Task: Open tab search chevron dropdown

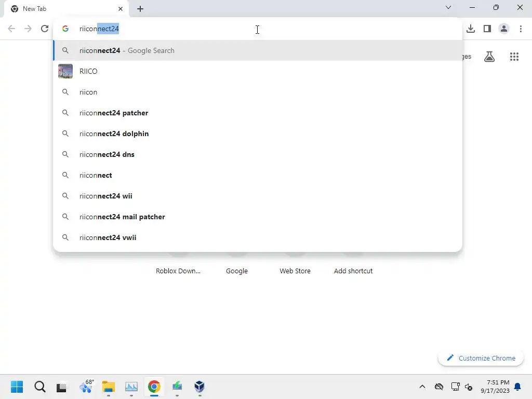Action: (448, 7)
